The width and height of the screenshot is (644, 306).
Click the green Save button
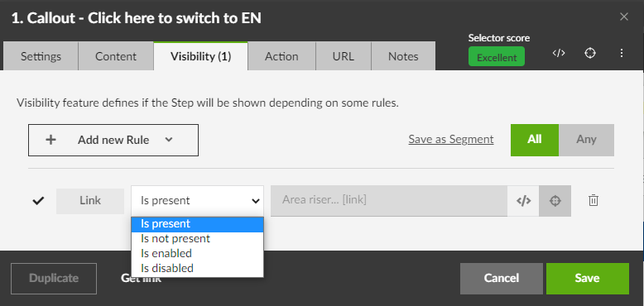pos(588,279)
